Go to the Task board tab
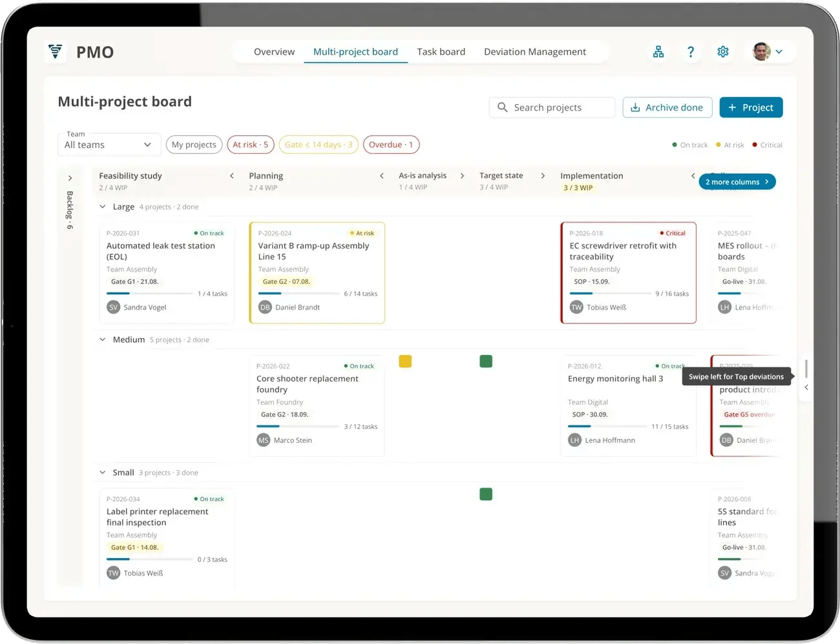840x644 pixels. tap(441, 52)
